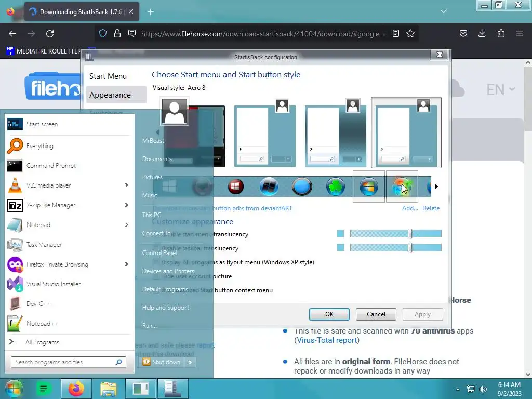This screenshot has width=532, height=399.
Task: Expand VLC media player submenu arrow
Action: [x=127, y=185]
